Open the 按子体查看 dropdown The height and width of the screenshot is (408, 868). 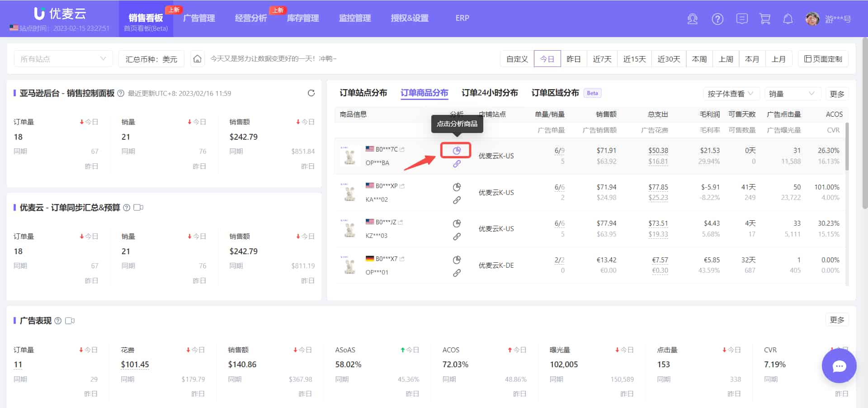click(x=731, y=94)
